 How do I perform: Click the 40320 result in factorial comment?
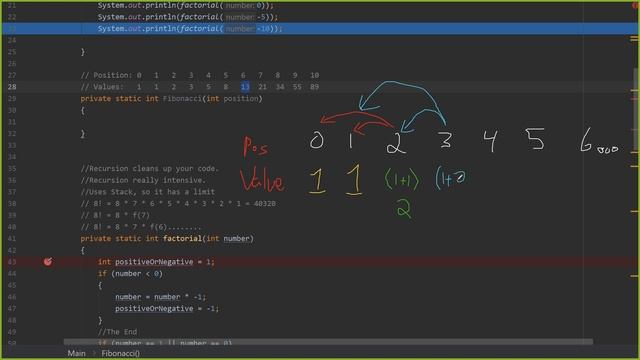pos(264,203)
